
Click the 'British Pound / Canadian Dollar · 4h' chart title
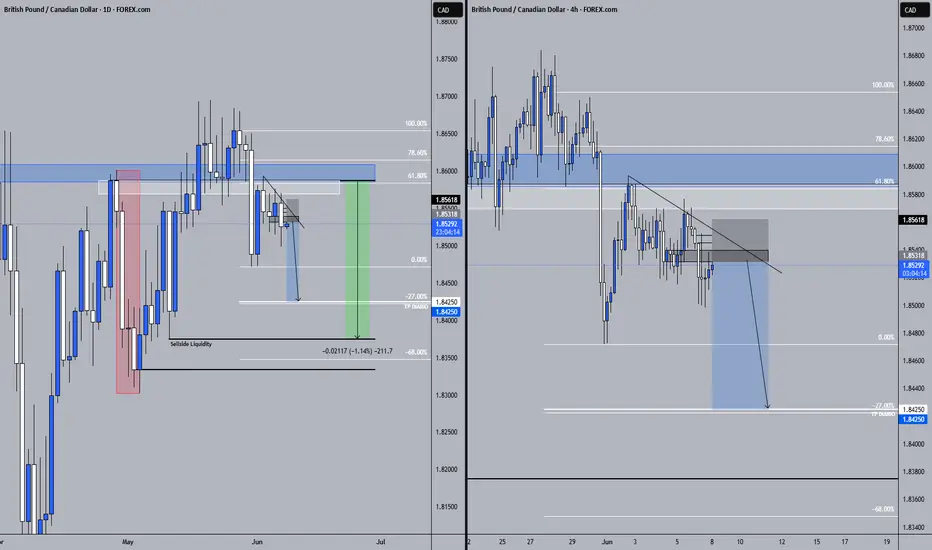coord(544,10)
